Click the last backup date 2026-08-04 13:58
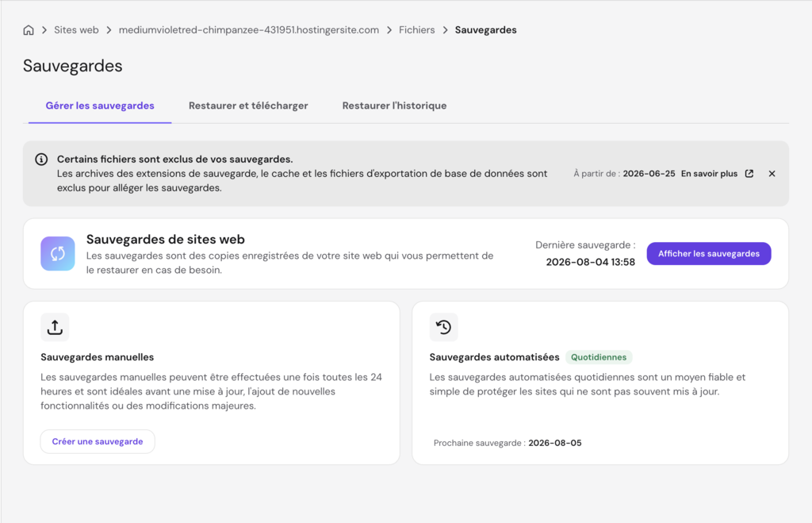 (x=590, y=262)
